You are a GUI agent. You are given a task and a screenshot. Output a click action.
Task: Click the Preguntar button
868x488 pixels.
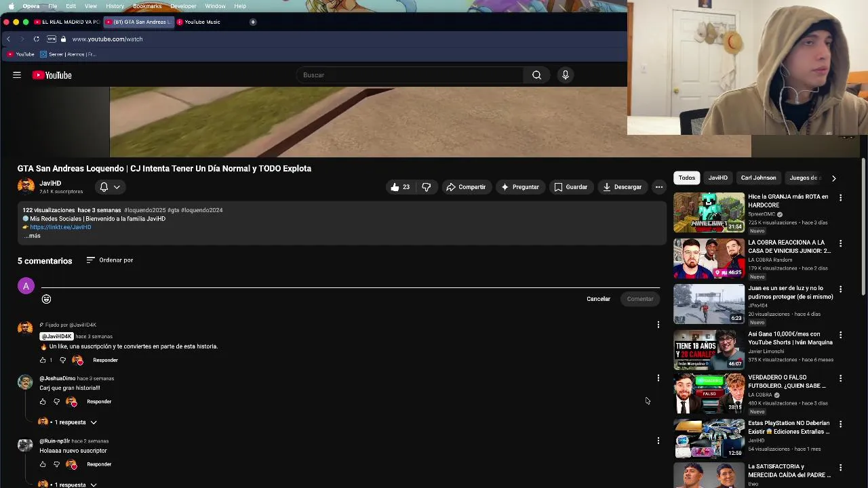click(519, 187)
